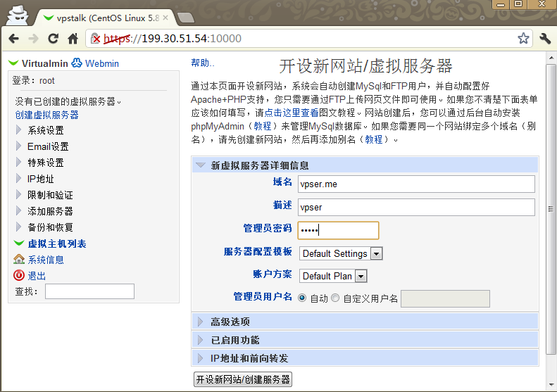Viewport: 557px width, 392px height.
Task: Open the Default Settings template dropdown
Action: (x=341, y=253)
